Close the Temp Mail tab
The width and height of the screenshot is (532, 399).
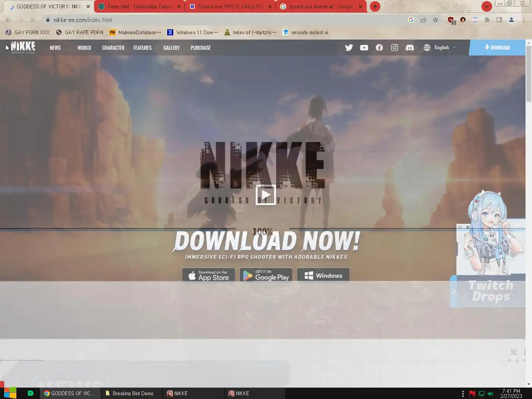pyautogui.click(x=179, y=6)
